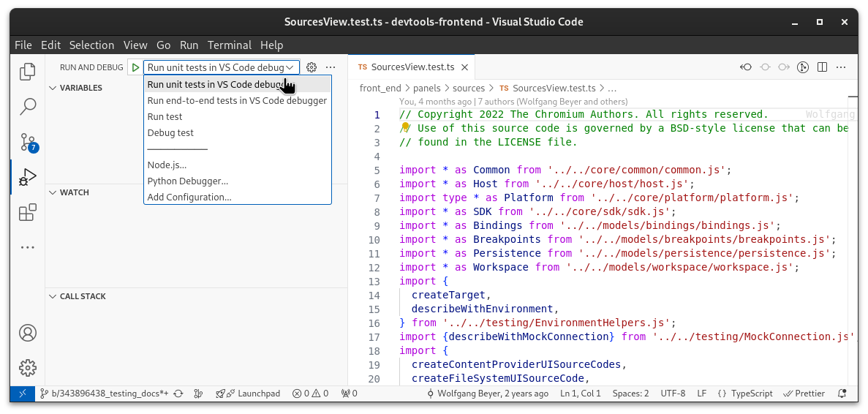Toggle notifications bell in status bar

pos(843,394)
